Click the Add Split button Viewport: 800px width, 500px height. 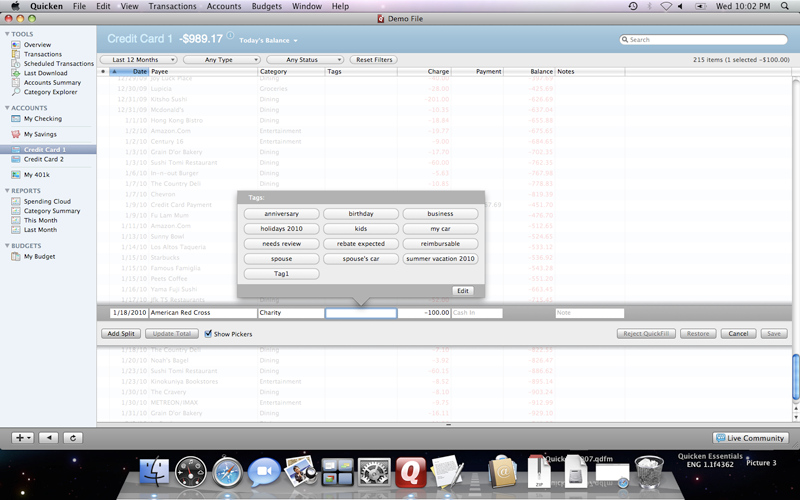(x=121, y=334)
